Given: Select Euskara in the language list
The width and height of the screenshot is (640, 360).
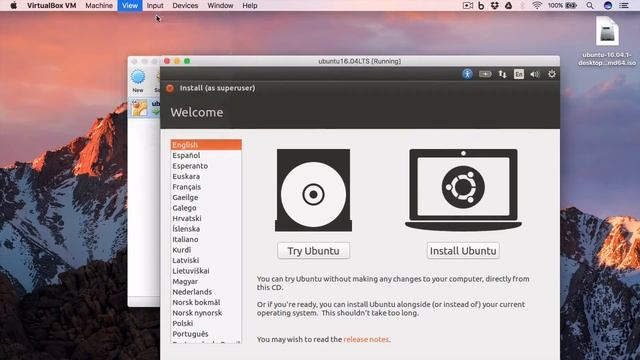Looking at the screenshot, I should (206, 176).
